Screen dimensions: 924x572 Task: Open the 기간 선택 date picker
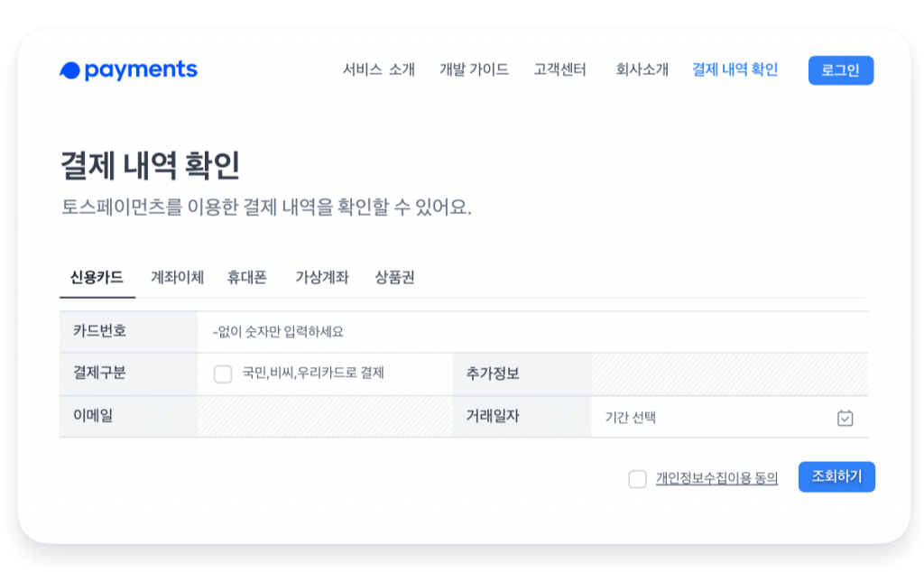click(729, 417)
